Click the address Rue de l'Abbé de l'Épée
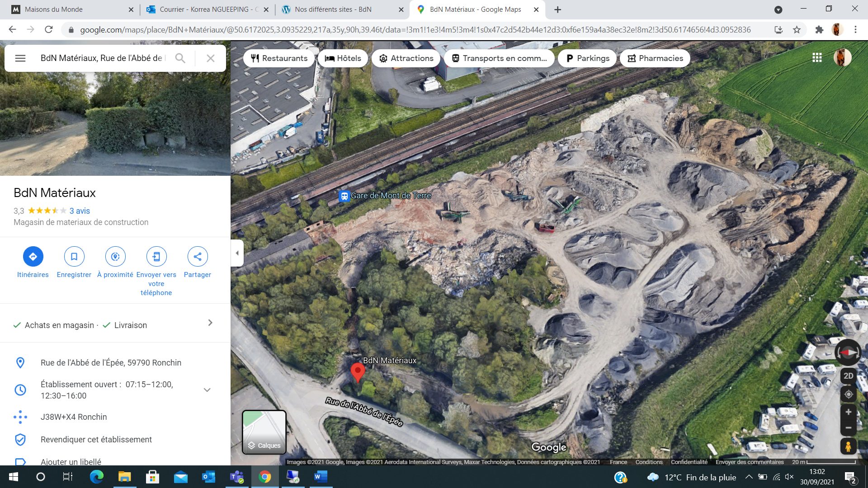Viewport: 868px width, 488px height. pyautogui.click(x=111, y=363)
